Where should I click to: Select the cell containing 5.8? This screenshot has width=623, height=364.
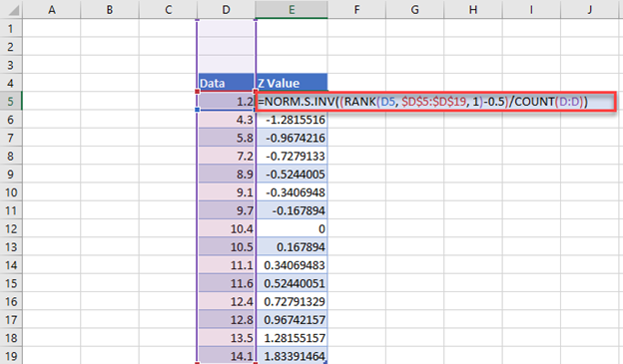226,138
